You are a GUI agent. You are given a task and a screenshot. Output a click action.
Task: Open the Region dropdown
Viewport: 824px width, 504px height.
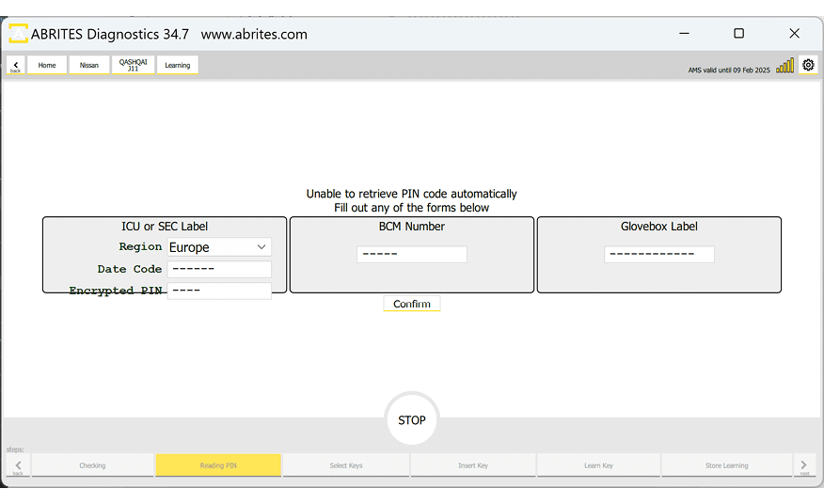(x=219, y=247)
